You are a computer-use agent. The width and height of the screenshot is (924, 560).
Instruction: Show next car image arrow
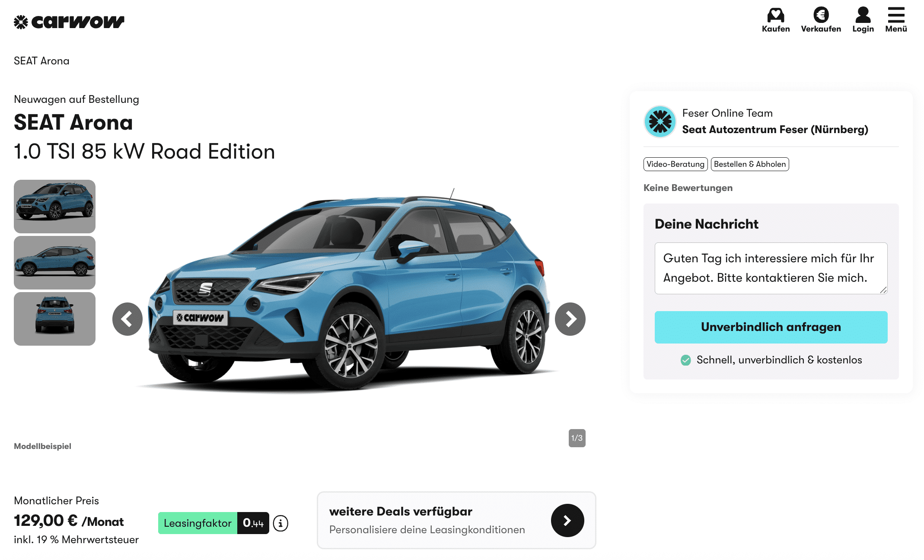coord(570,319)
